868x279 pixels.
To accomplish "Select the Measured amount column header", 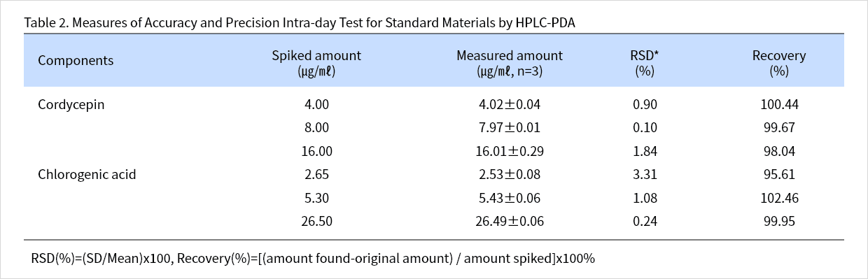I will [x=510, y=63].
